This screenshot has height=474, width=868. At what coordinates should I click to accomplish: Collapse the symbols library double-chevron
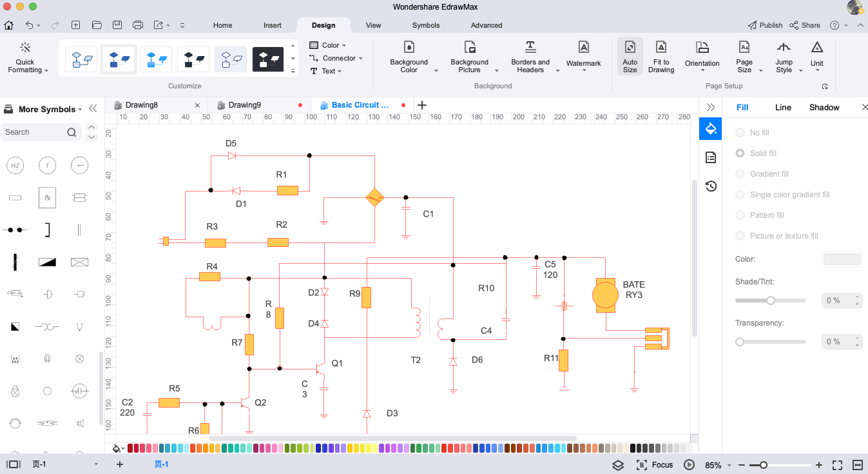pos(93,109)
